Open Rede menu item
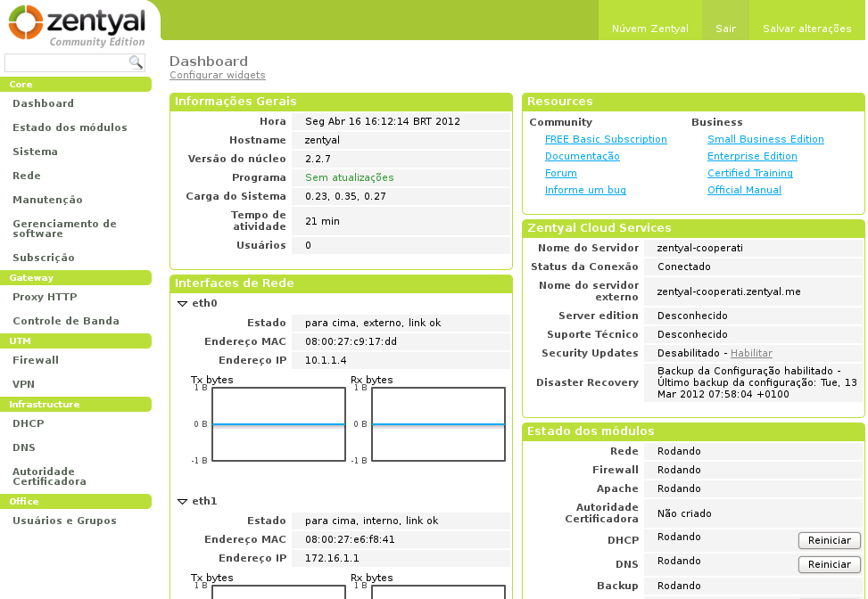This screenshot has height=599, width=868. 27,176
